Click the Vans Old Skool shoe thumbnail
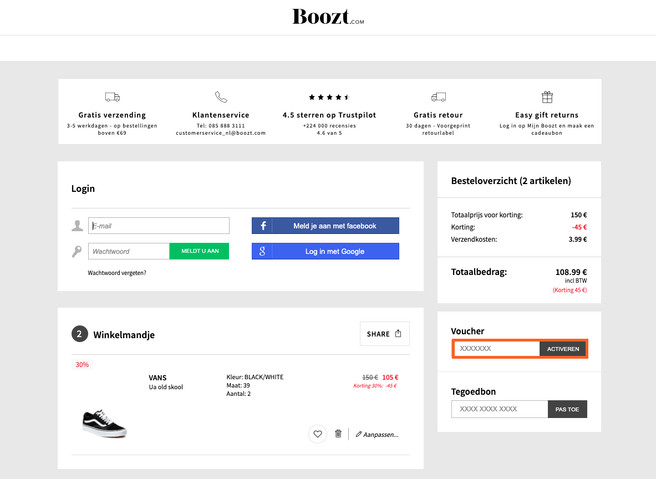This screenshot has height=479, width=656. [104, 423]
